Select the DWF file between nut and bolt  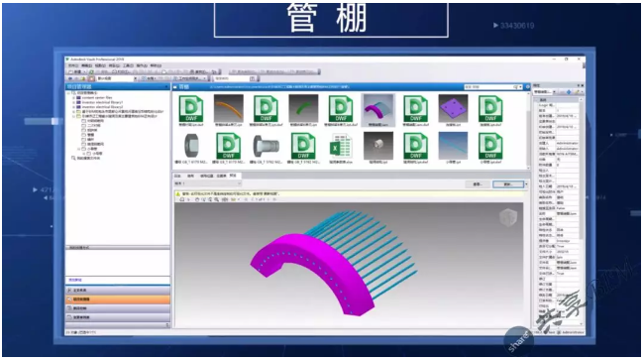[228, 147]
